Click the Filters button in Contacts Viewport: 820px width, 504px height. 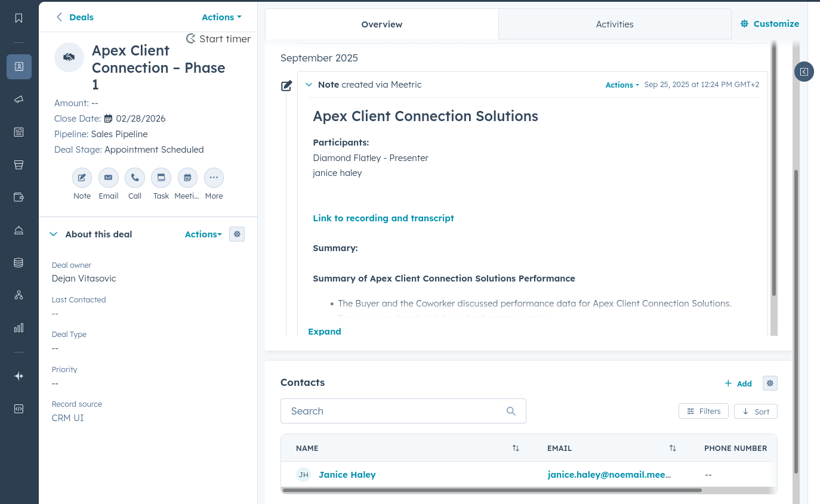(x=703, y=412)
